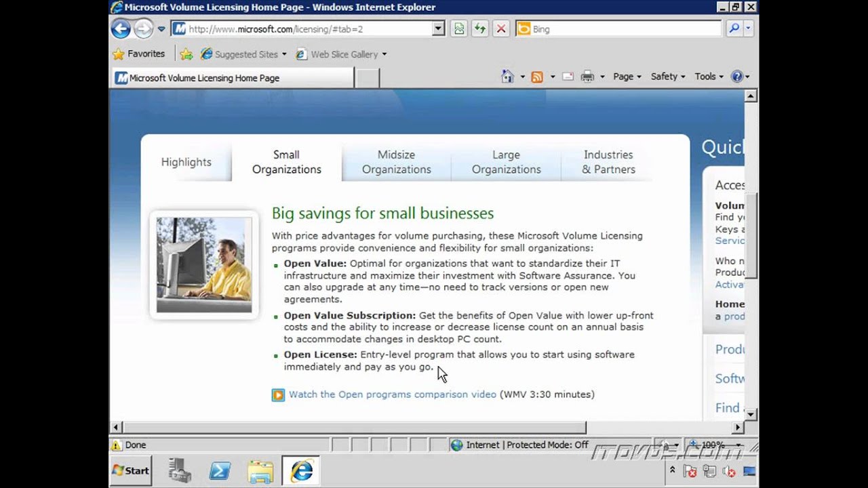This screenshot has height=488, width=868.
Task: Open the feeds dropdown arrow
Action: [x=553, y=77]
